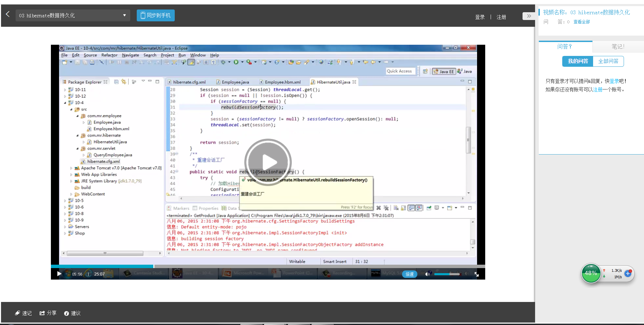Click the 同步到手机 button

tap(156, 15)
